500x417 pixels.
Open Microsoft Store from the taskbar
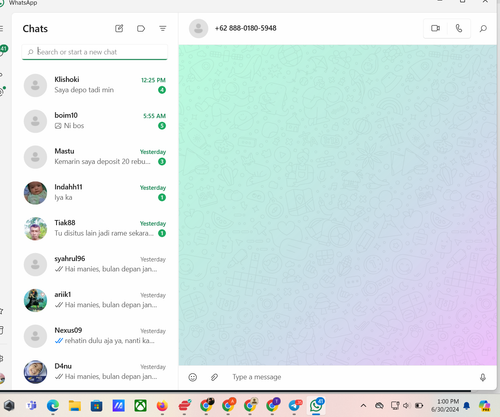(97, 406)
